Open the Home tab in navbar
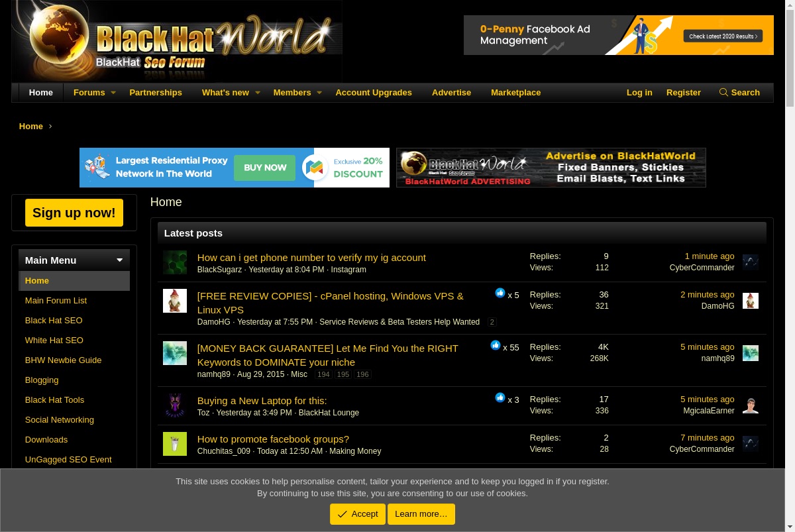The width and height of the screenshot is (795, 532). click(x=41, y=93)
